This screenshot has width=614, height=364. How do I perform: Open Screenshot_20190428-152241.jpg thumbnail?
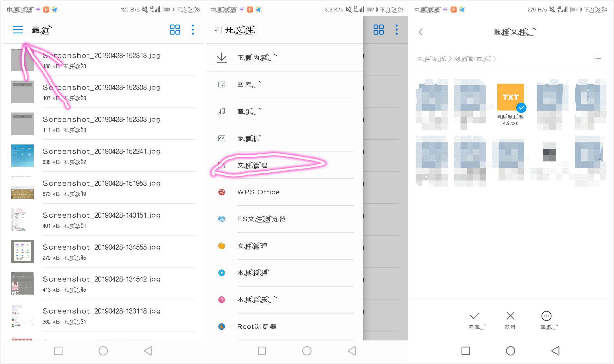(x=22, y=156)
